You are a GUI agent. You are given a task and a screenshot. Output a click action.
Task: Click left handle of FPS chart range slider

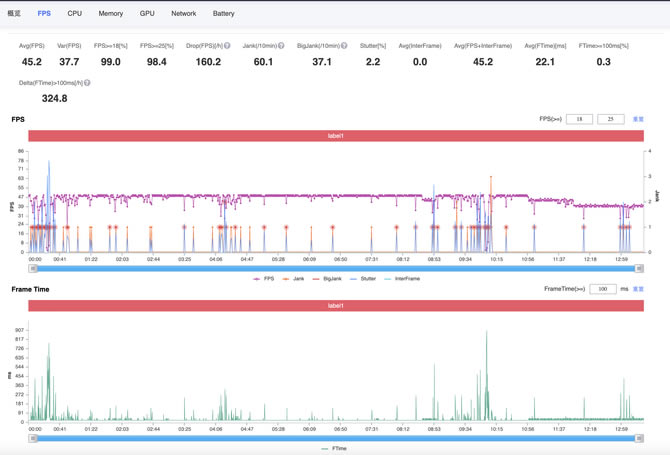[x=32, y=268]
